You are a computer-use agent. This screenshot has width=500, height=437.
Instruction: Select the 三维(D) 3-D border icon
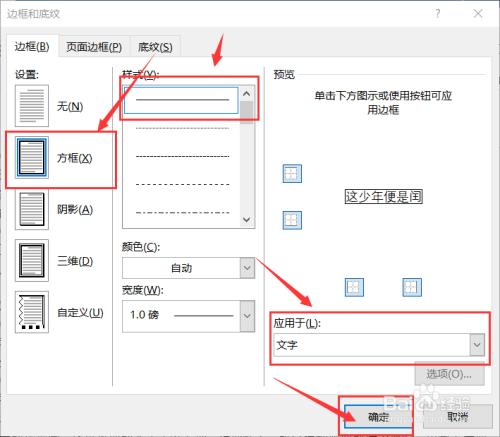32,261
